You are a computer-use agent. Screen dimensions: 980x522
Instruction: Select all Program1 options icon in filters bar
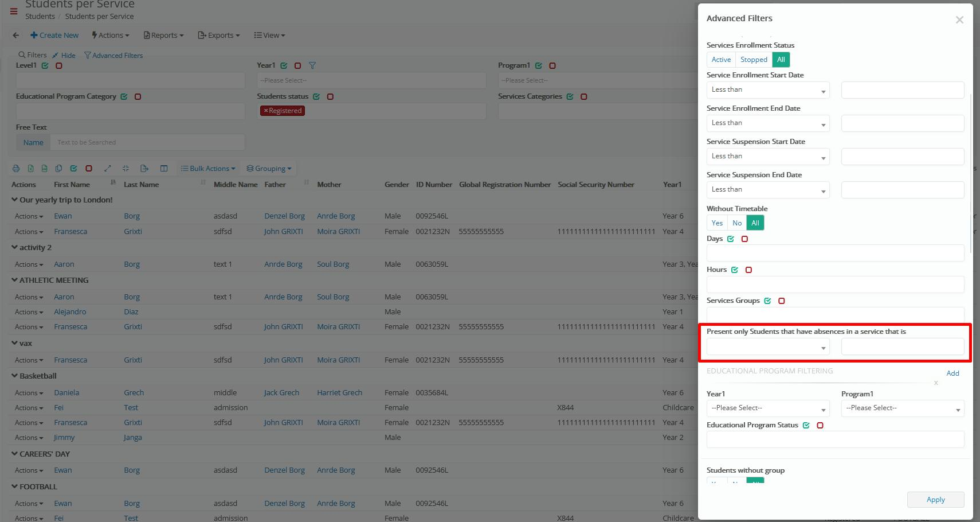539,65
